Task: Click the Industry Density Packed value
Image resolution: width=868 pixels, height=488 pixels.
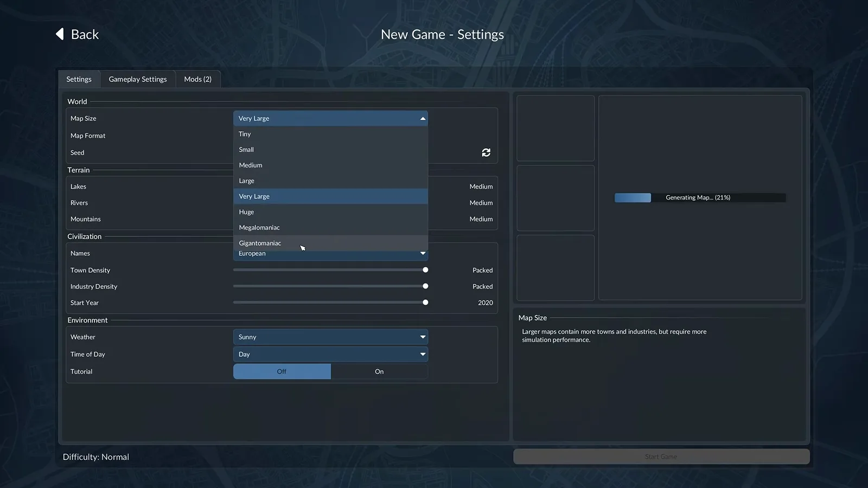Action: [x=483, y=286]
